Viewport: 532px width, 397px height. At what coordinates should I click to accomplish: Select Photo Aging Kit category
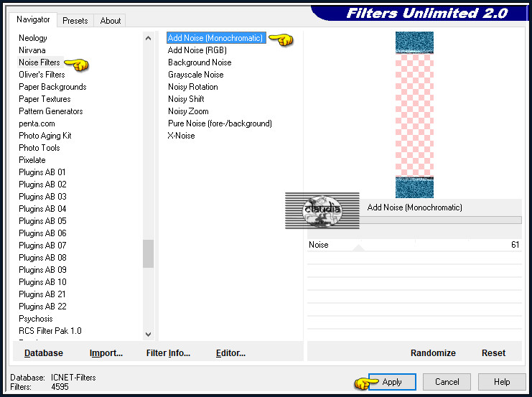pyautogui.click(x=45, y=136)
